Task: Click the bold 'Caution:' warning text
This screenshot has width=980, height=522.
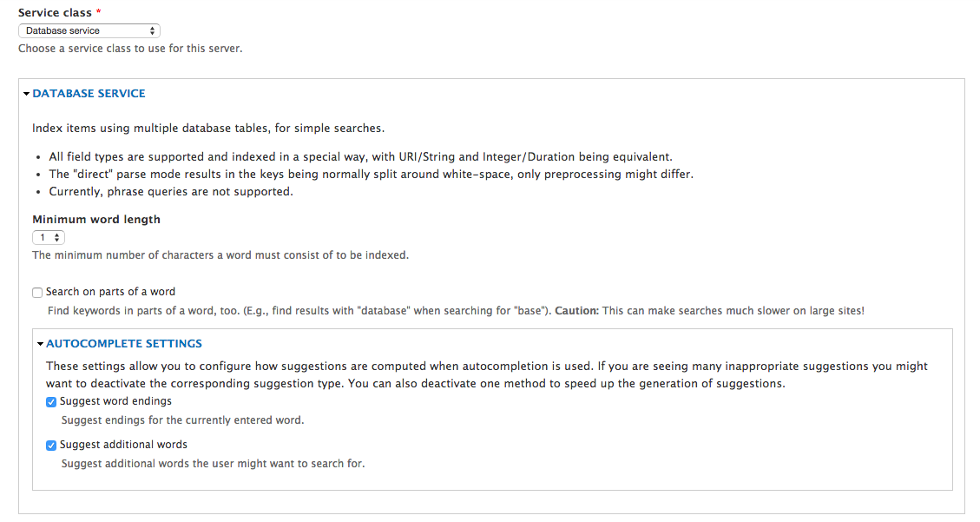Action: click(576, 310)
